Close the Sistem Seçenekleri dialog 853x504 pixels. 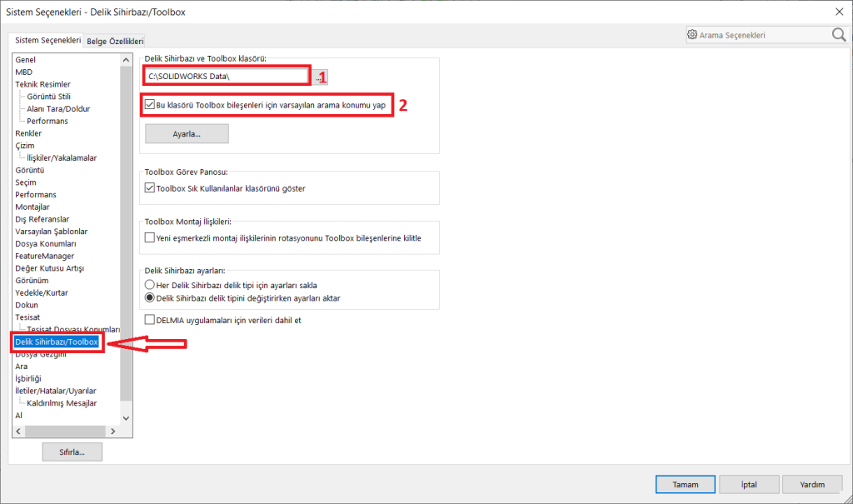tap(837, 11)
